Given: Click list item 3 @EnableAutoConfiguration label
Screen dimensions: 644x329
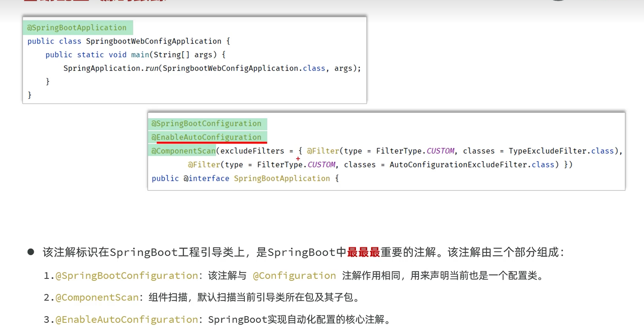Looking at the screenshot, I should pyautogui.click(x=127, y=320).
